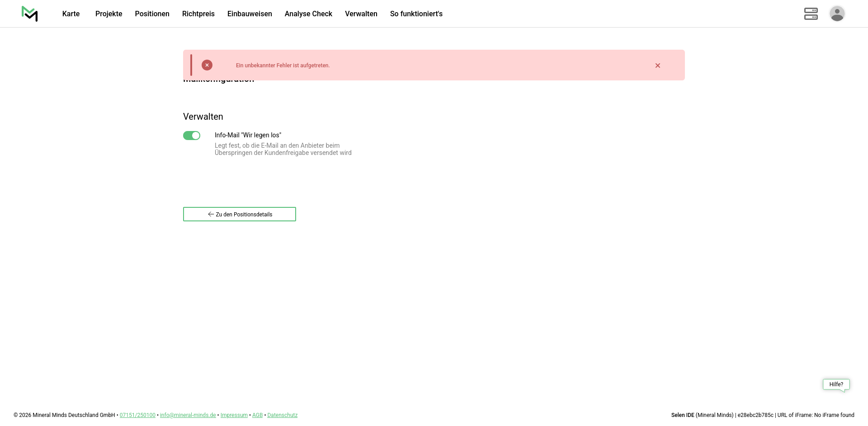Toggle the Info-Mail "Wir legen los" switch

pyautogui.click(x=192, y=136)
